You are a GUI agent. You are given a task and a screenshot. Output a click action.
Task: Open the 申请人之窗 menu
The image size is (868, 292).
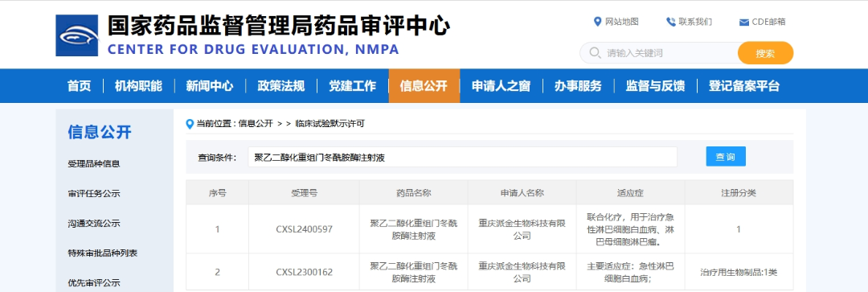click(501, 86)
